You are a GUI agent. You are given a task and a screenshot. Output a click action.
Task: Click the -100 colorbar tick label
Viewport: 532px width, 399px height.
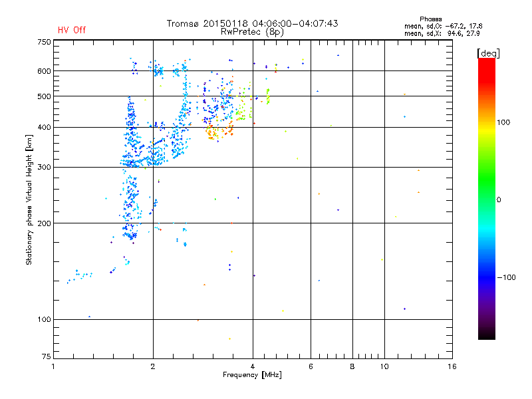506,277
